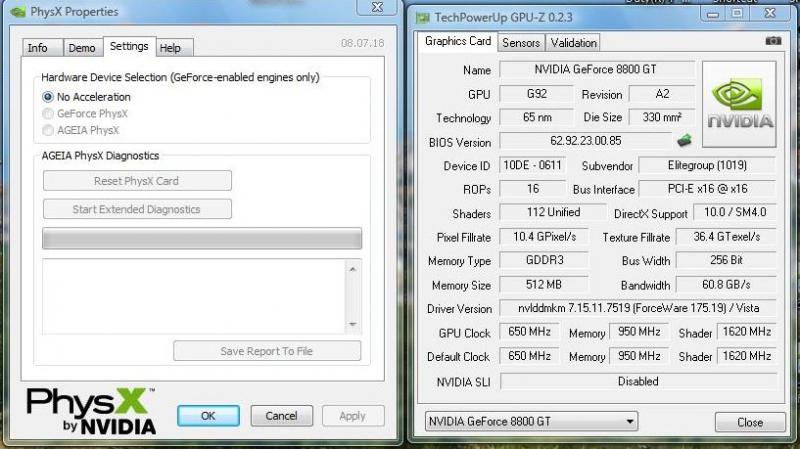Click Pixel Fillrate value 10.4 GPixel/s
Viewport: 800px width, 449px height.
(x=544, y=237)
